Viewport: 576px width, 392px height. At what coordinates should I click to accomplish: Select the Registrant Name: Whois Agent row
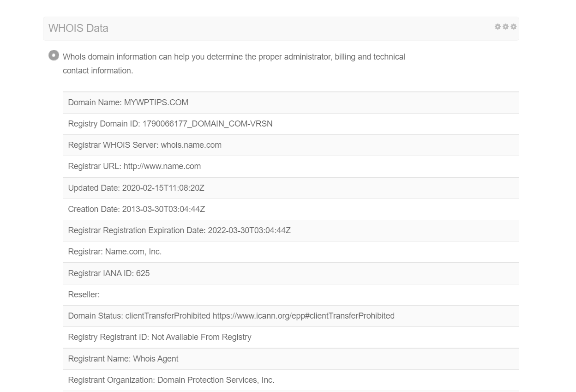click(291, 359)
